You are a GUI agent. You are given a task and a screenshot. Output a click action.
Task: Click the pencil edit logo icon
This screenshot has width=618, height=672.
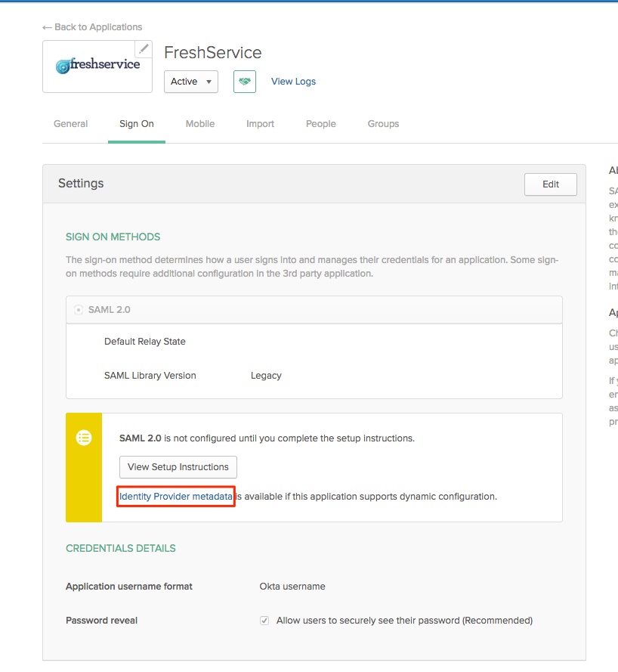[144, 49]
